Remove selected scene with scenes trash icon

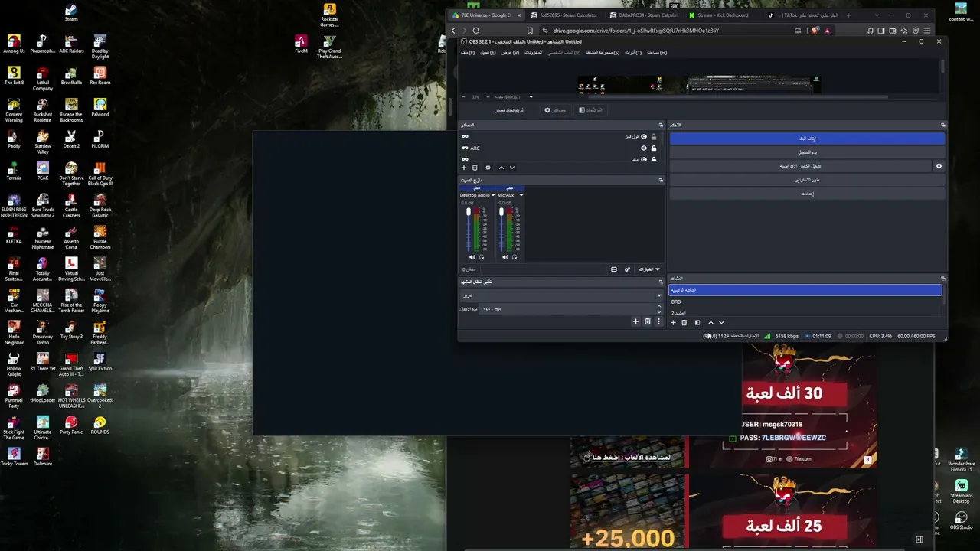pos(684,323)
